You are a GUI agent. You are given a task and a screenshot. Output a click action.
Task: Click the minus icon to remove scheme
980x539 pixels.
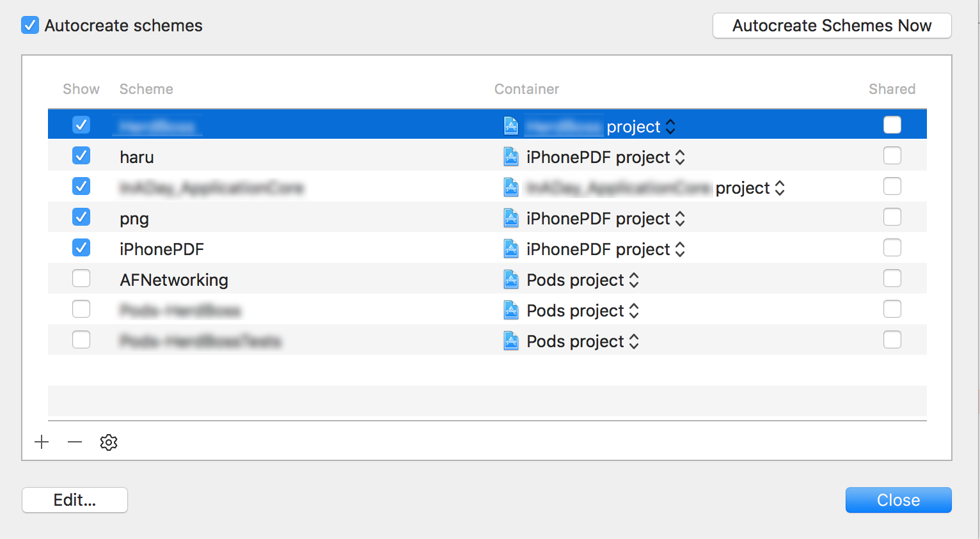click(x=75, y=442)
